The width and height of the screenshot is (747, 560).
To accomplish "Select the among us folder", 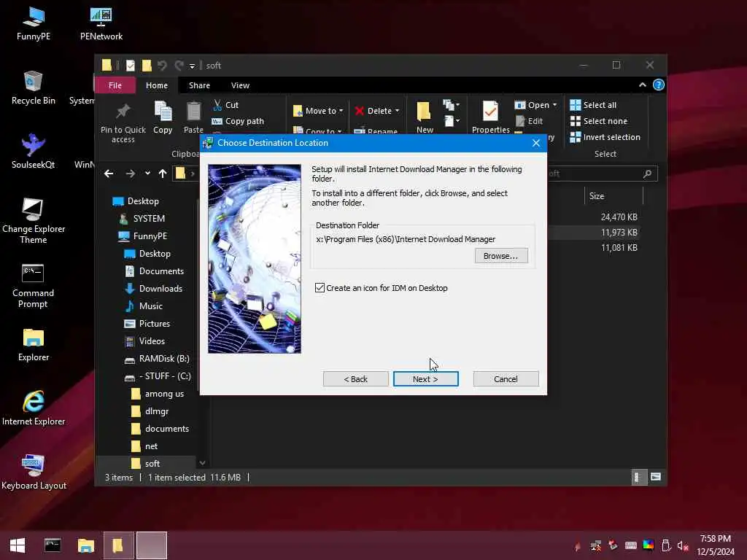I will [158, 394].
